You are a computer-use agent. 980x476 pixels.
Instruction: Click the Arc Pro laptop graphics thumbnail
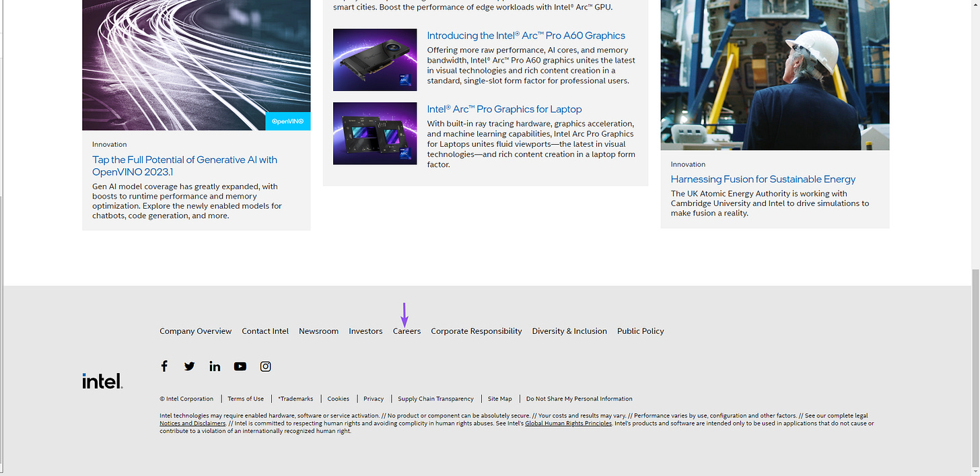click(x=375, y=133)
